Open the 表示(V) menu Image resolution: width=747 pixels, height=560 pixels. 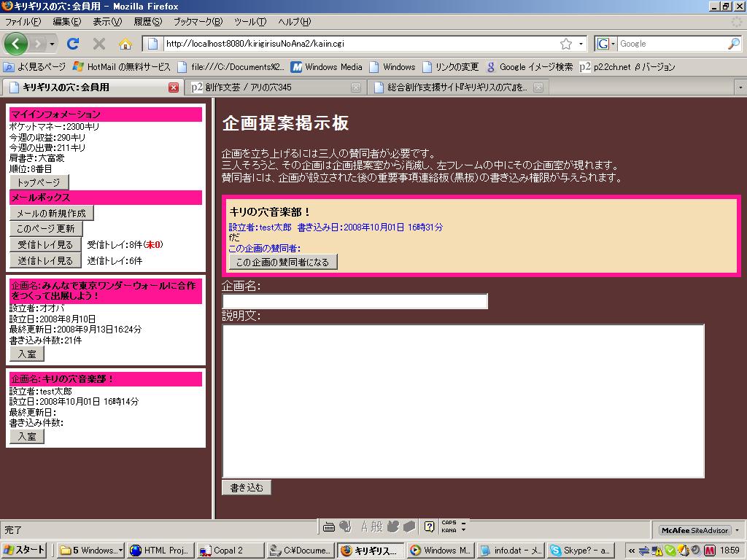point(107,22)
